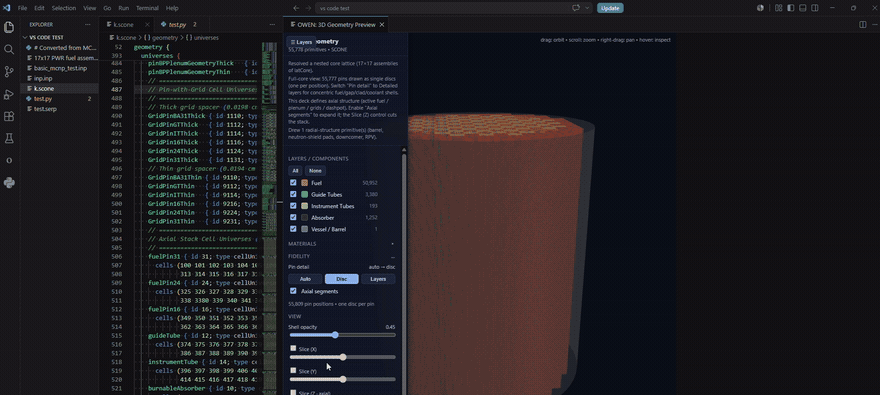Close the OWEN 3D Geometry Preview tab
The width and height of the screenshot is (880, 395).
click(x=382, y=25)
